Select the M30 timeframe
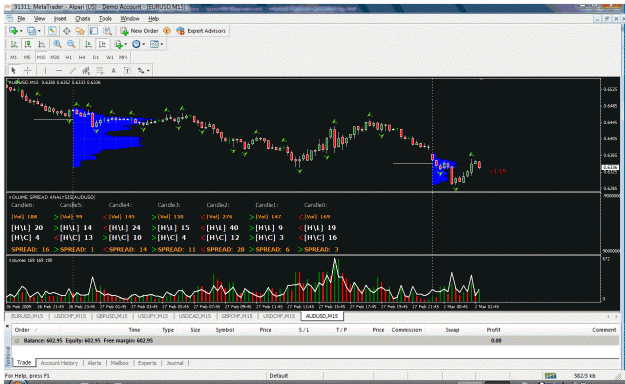625x384 pixels. coord(55,57)
